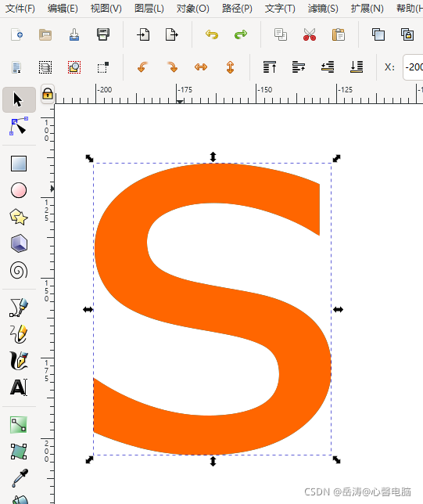Open the 对象(O) menu
The image size is (423, 504).
[192, 8]
